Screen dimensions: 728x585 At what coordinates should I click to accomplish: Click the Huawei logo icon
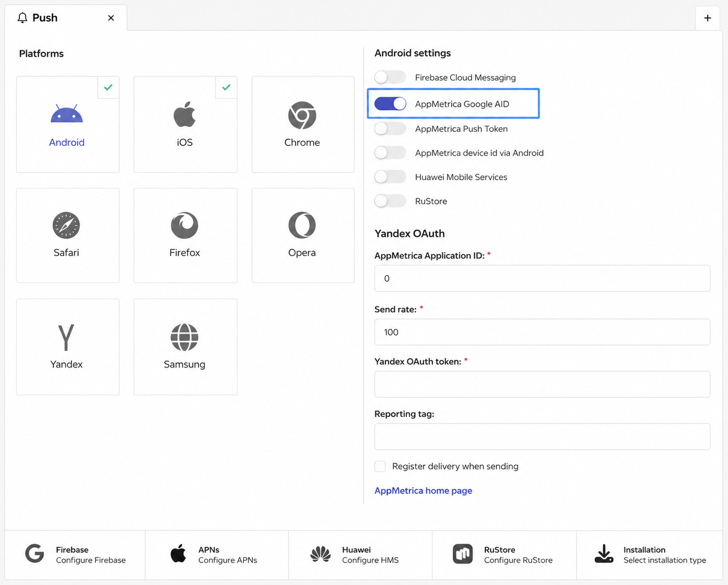click(x=321, y=554)
